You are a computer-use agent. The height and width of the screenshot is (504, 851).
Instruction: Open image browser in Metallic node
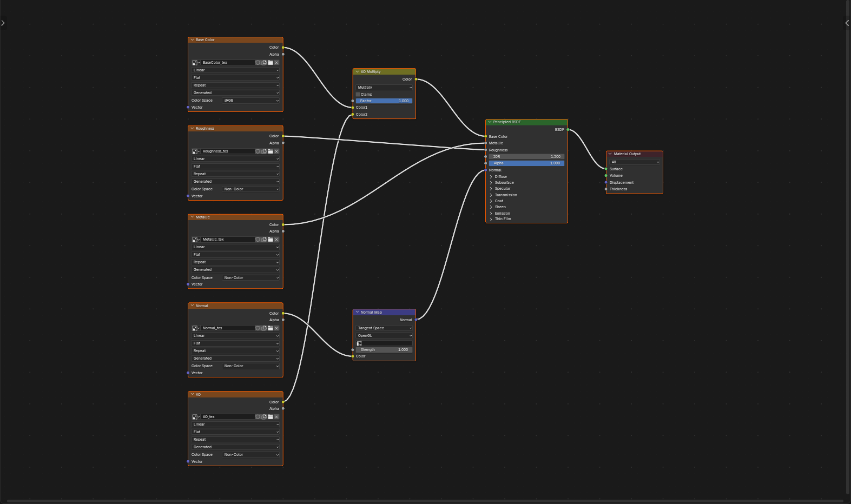(x=195, y=240)
